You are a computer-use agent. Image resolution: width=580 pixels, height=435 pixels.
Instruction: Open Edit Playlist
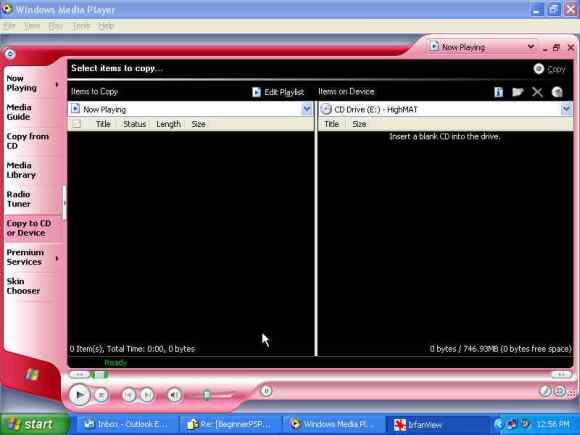tap(278, 92)
